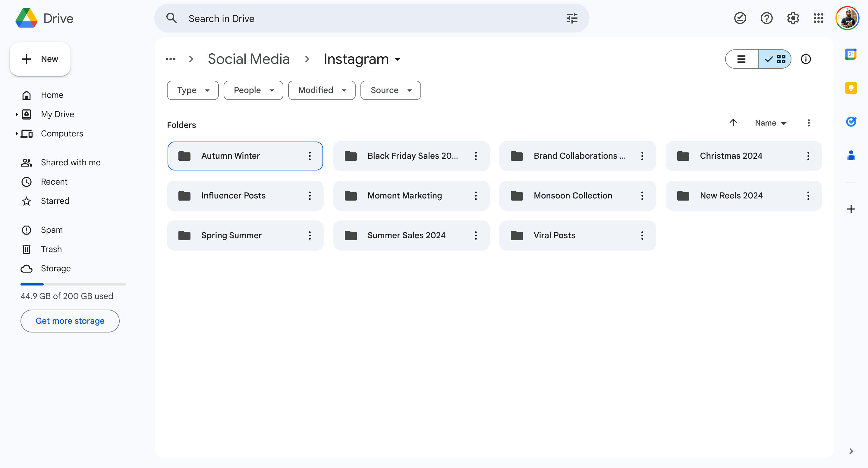Open the Google account avatar

(x=848, y=18)
